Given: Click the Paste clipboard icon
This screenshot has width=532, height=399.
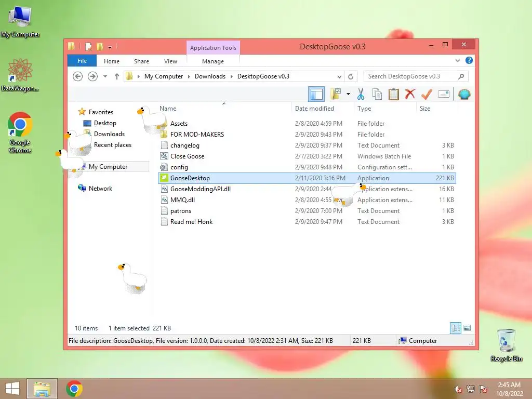Looking at the screenshot, I should coord(394,94).
